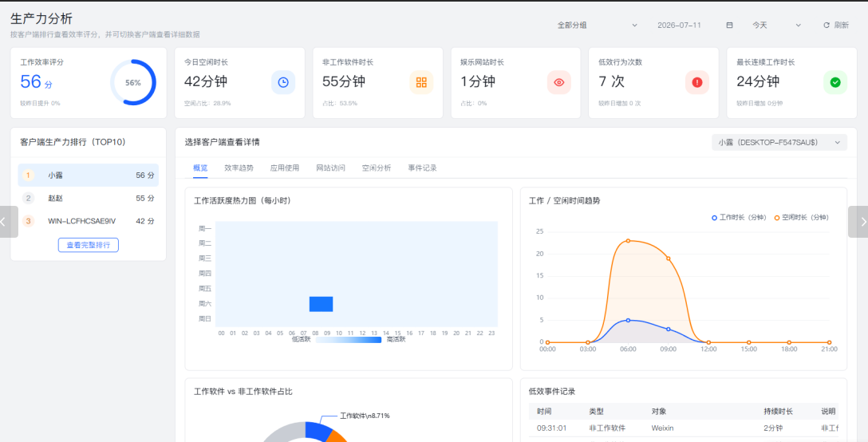Click the activity heatmap gradient legend bar
868x442 pixels.
(x=348, y=340)
